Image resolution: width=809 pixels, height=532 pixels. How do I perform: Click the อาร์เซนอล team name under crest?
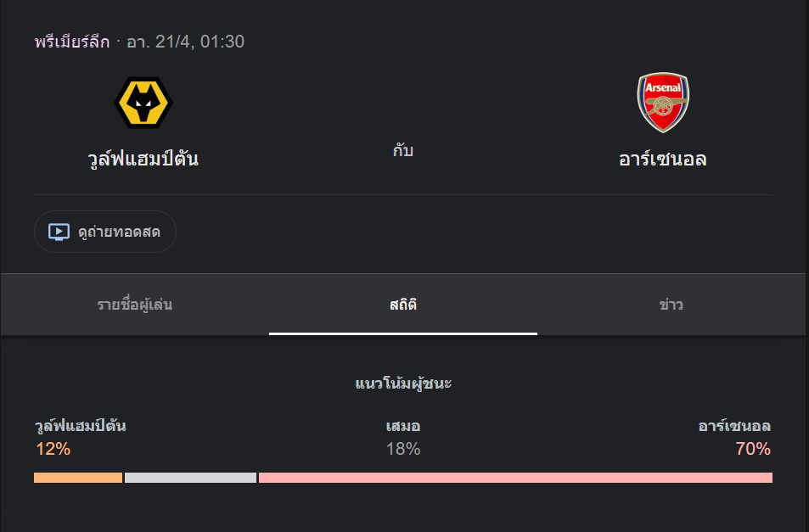[x=663, y=159]
